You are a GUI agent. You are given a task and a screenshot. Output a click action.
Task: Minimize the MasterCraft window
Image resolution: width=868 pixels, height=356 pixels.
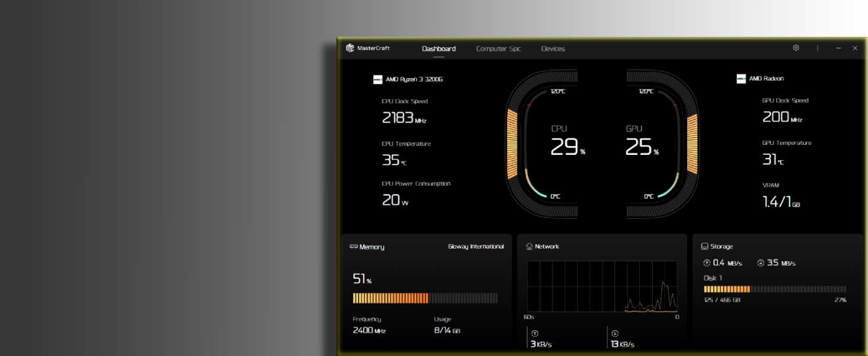tap(838, 48)
